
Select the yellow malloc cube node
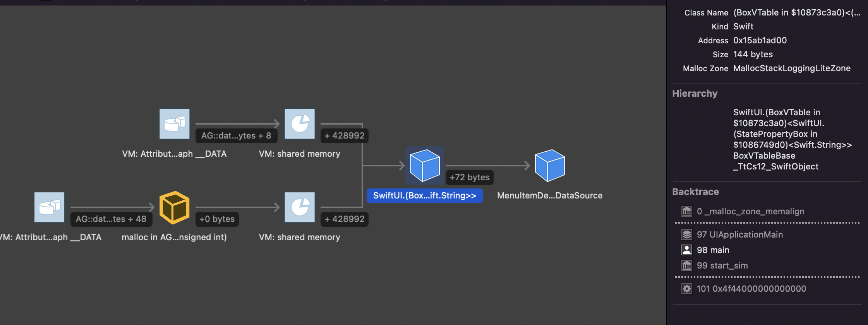point(174,207)
